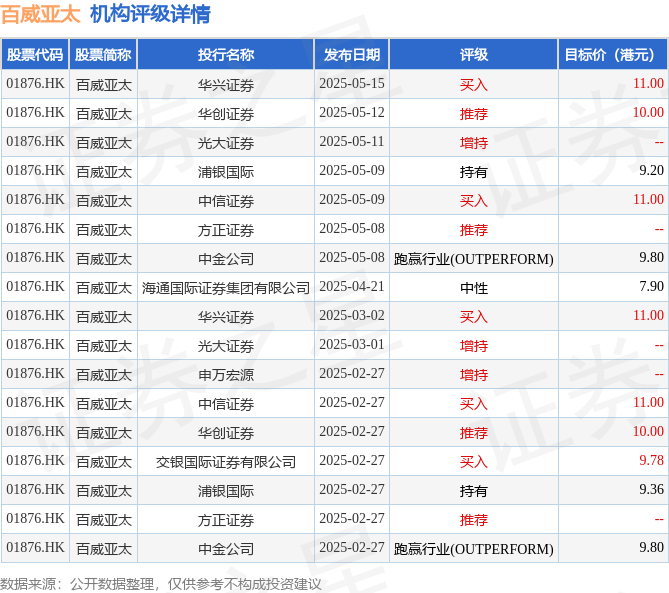Screen dimensions: 669x593
Task: Select 持有 rating beside the 9.36 price
Action: pyautogui.click(x=474, y=491)
